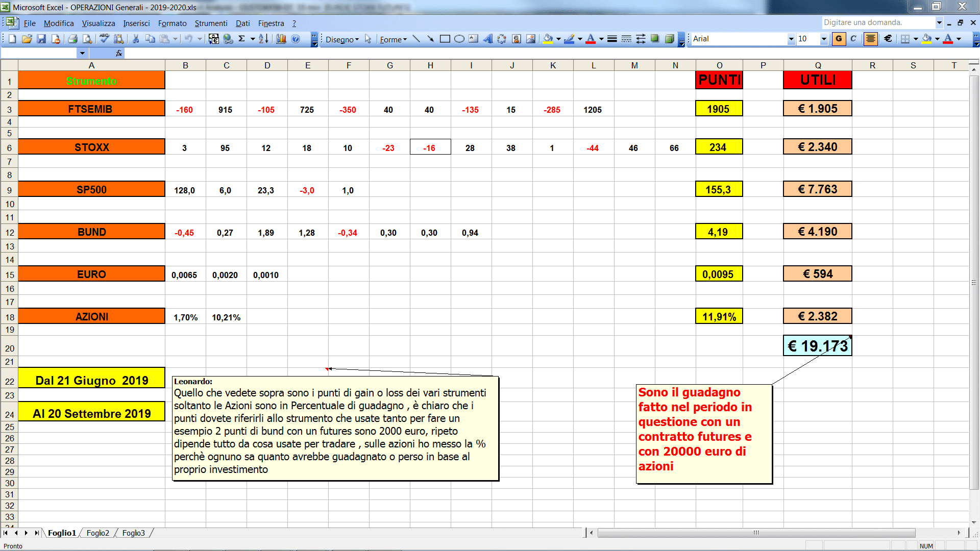Open the font size 10 dropdown

(823, 39)
